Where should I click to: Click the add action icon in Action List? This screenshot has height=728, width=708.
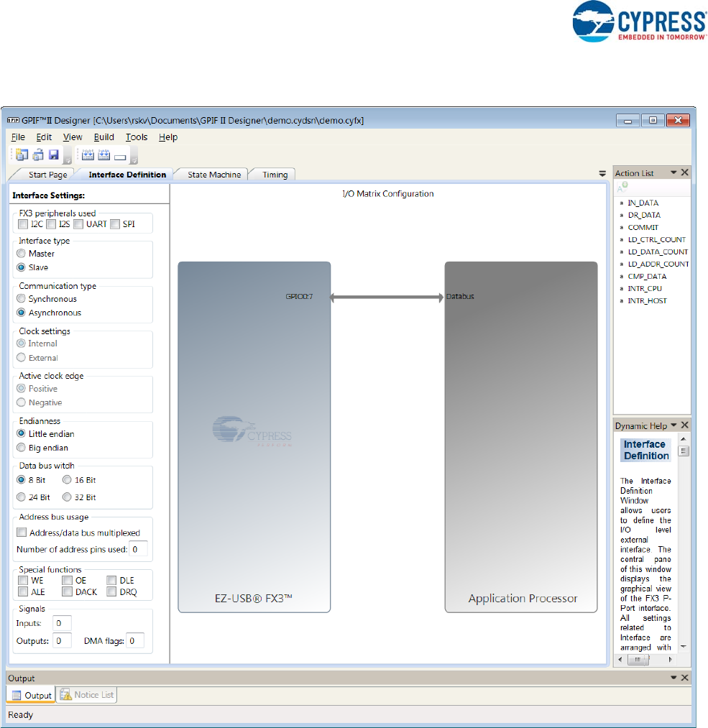[x=622, y=187]
